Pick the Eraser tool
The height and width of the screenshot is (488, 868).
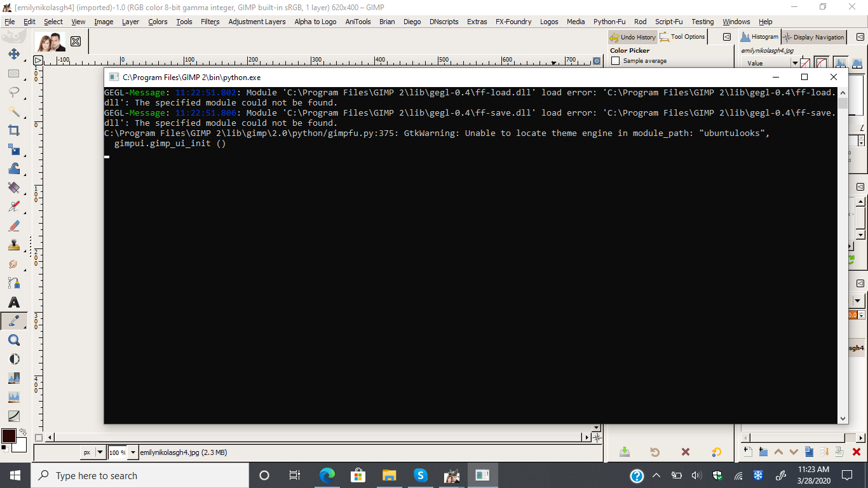tap(13, 226)
